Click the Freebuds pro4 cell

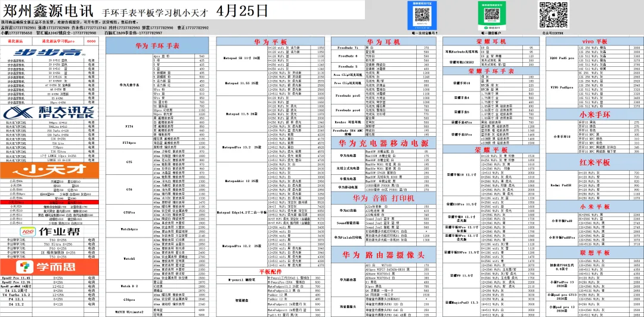click(348, 110)
